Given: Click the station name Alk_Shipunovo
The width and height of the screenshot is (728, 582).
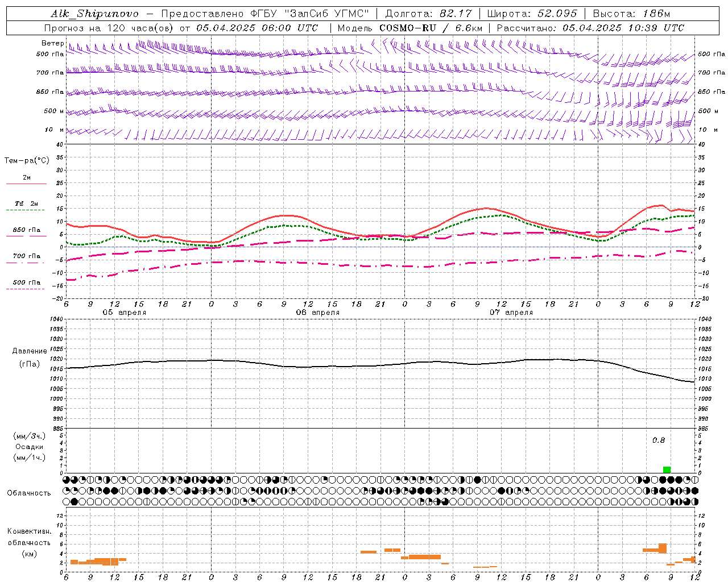Looking at the screenshot, I should tap(94, 14).
